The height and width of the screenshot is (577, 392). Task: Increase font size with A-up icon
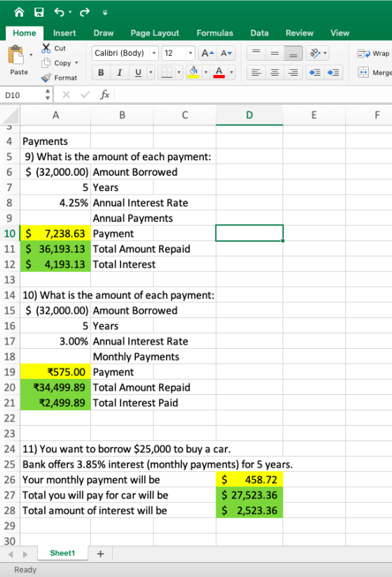pos(208,53)
